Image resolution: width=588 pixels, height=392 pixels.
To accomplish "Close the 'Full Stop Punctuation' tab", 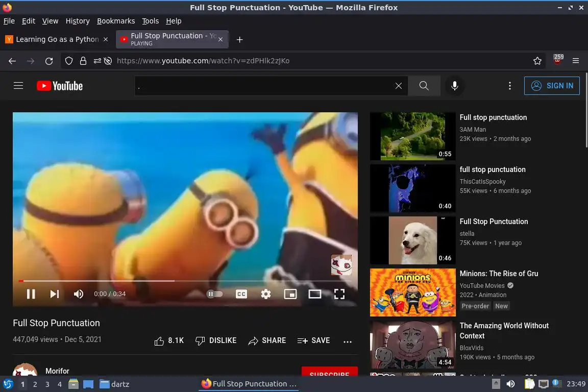I will [x=220, y=39].
